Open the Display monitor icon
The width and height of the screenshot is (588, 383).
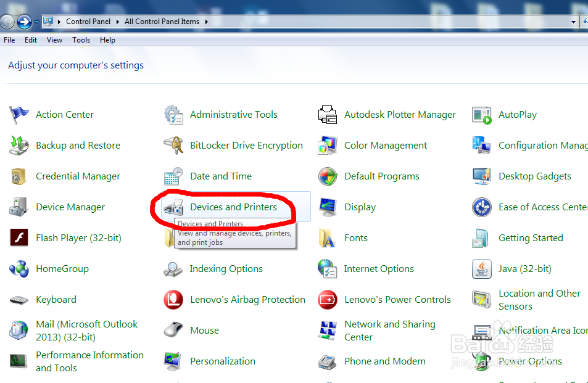pos(328,207)
